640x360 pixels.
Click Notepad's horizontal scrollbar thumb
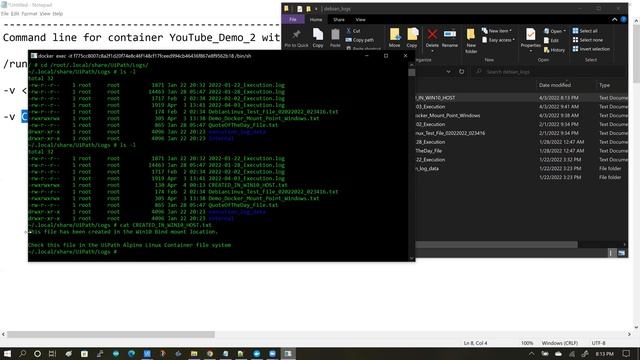tap(111, 334)
